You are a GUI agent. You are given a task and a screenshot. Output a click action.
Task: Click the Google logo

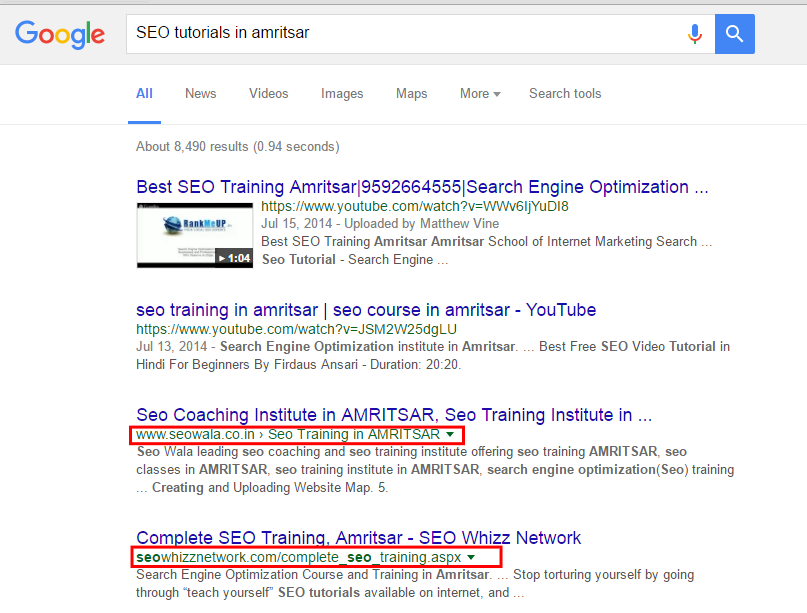[60, 34]
